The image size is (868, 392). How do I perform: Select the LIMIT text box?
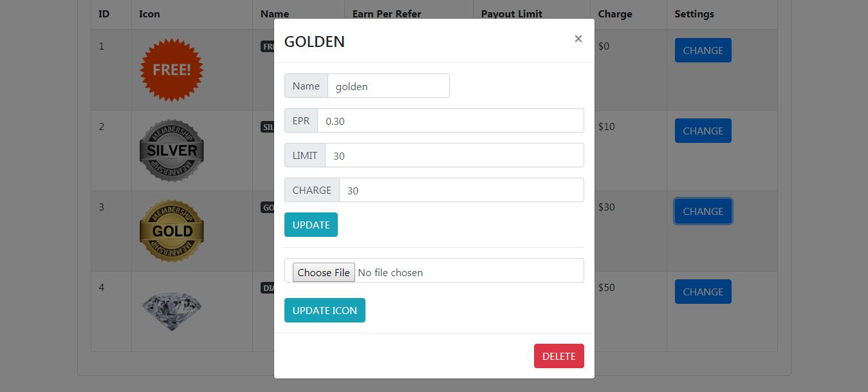(454, 155)
